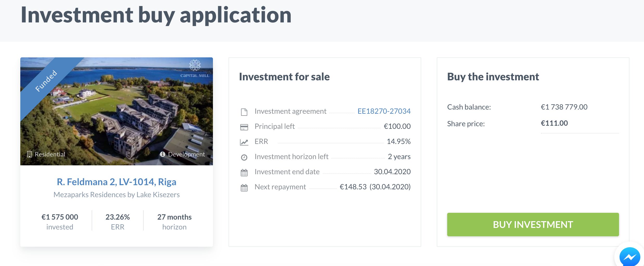Open the R. Feldmana 2, LV-1014, Riga link
Screen dimensions: 644x266
click(117, 182)
